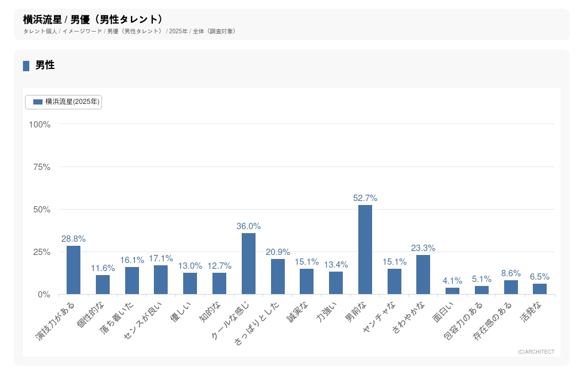
Task: Click the 落ち着いた bar at 16.1%
Action: [132, 280]
